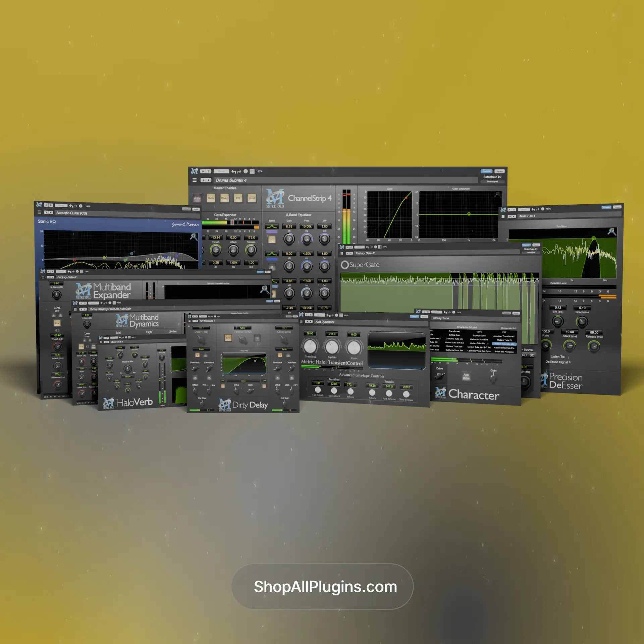Open the DeEssed Signal Listen To dropdown

[557, 362]
